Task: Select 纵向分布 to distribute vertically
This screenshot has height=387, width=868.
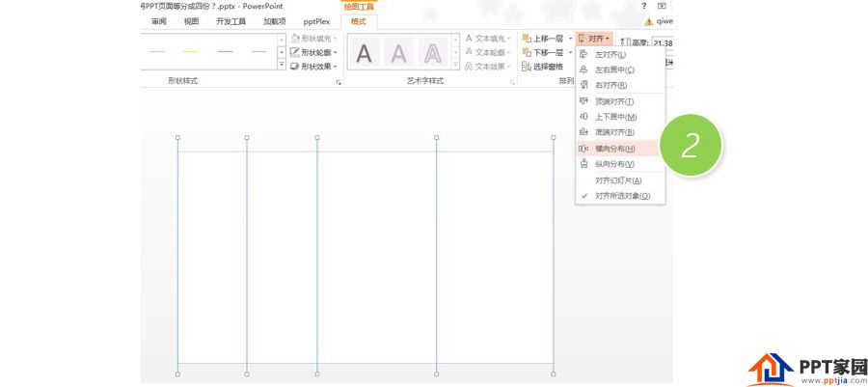Action: pyautogui.click(x=620, y=164)
